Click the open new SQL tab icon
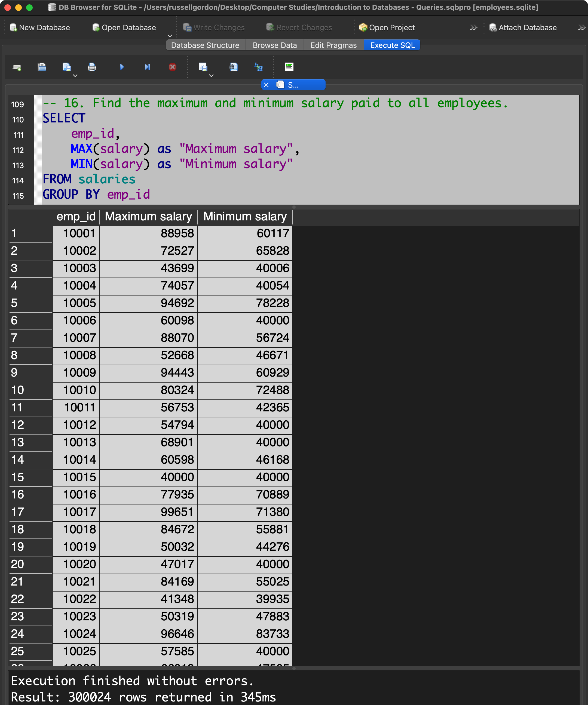Image resolution: width=588 pixels, height=705 pixels. 17,67
